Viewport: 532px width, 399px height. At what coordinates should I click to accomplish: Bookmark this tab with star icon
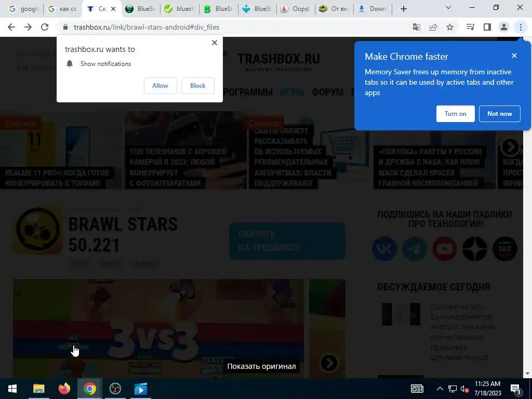[x=450, y=27]
